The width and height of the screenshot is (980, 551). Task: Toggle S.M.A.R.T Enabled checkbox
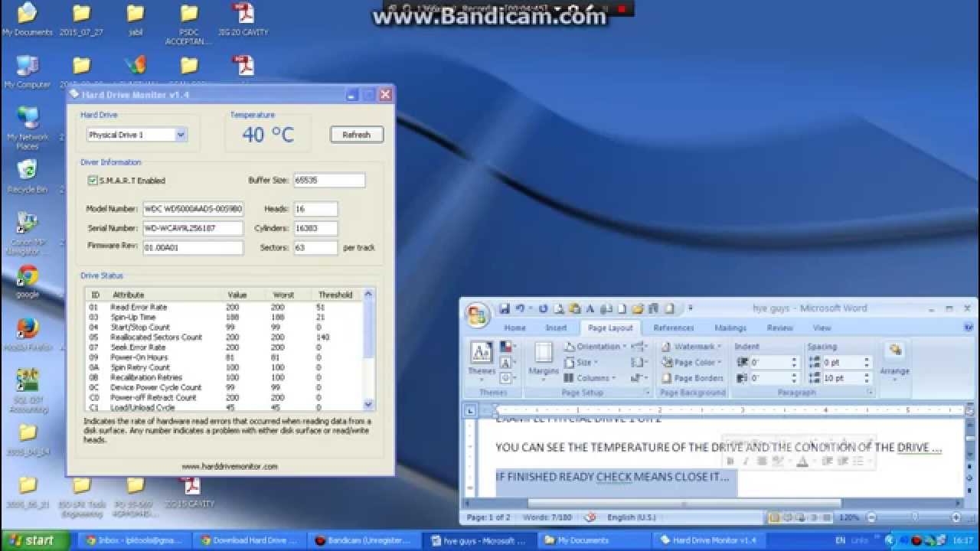pos(93,181)
